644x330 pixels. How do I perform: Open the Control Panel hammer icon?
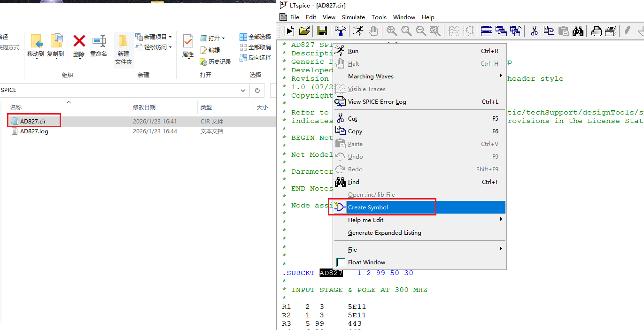[x=340, y=31]
